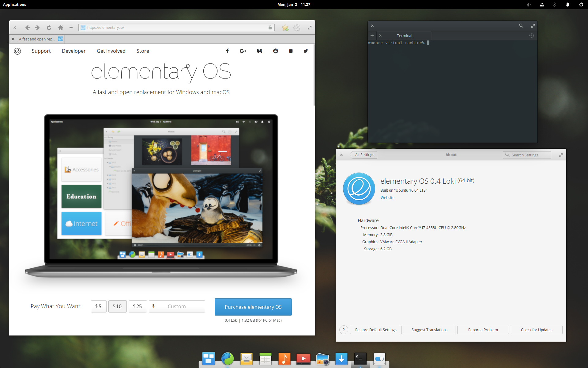
Task: Click Restore Default Settings
Action: tap(376, 330)
